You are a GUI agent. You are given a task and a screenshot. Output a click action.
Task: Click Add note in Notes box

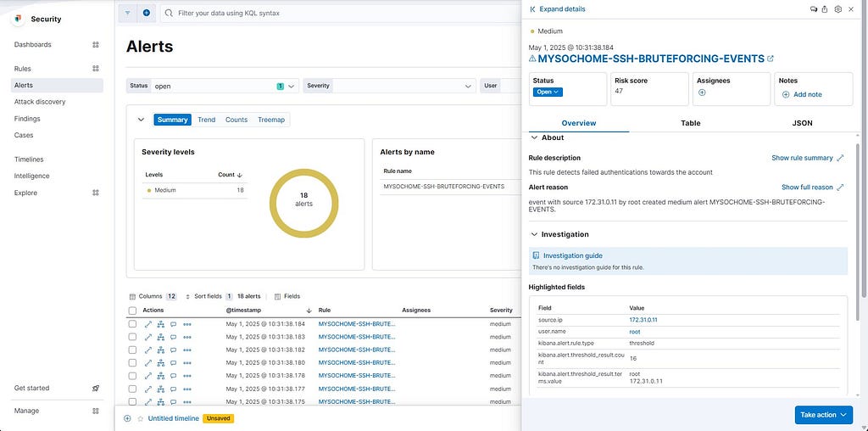pos(802,94)
